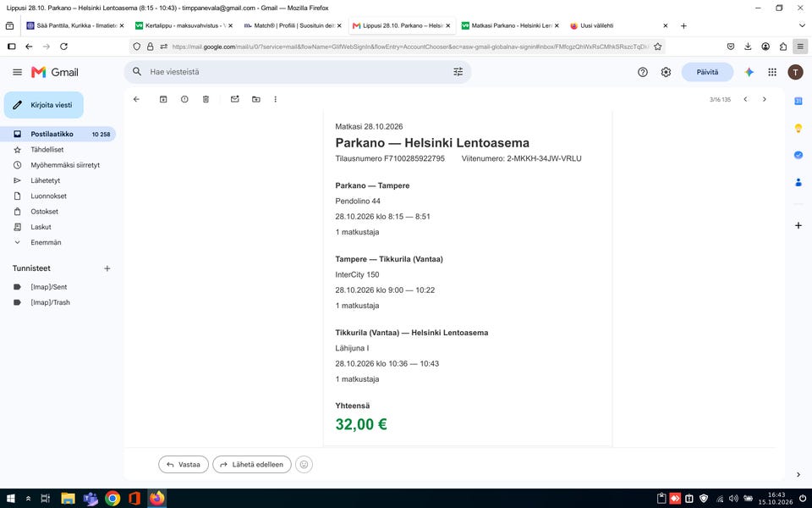Viewport: 812px width, 508px height.
Task: Open Google apps grid
Action: [x=772, y=72]
